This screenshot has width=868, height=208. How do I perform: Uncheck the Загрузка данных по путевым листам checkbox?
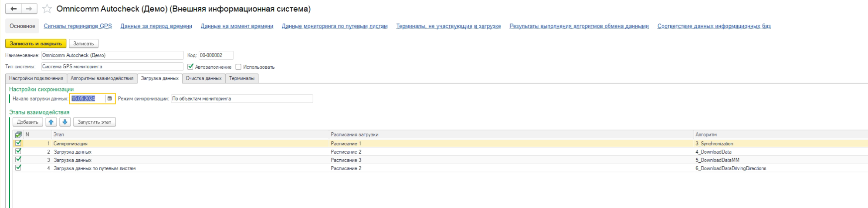[x=18, y=168]
